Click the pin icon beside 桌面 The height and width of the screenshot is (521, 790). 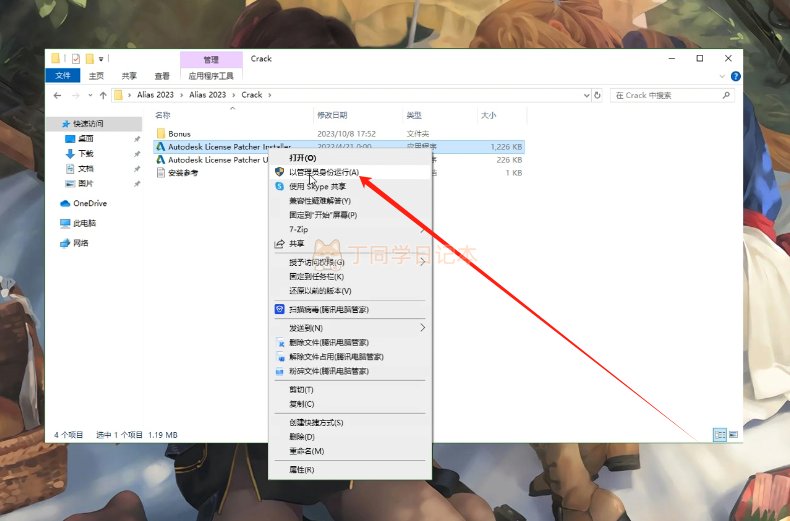point(137,139)
